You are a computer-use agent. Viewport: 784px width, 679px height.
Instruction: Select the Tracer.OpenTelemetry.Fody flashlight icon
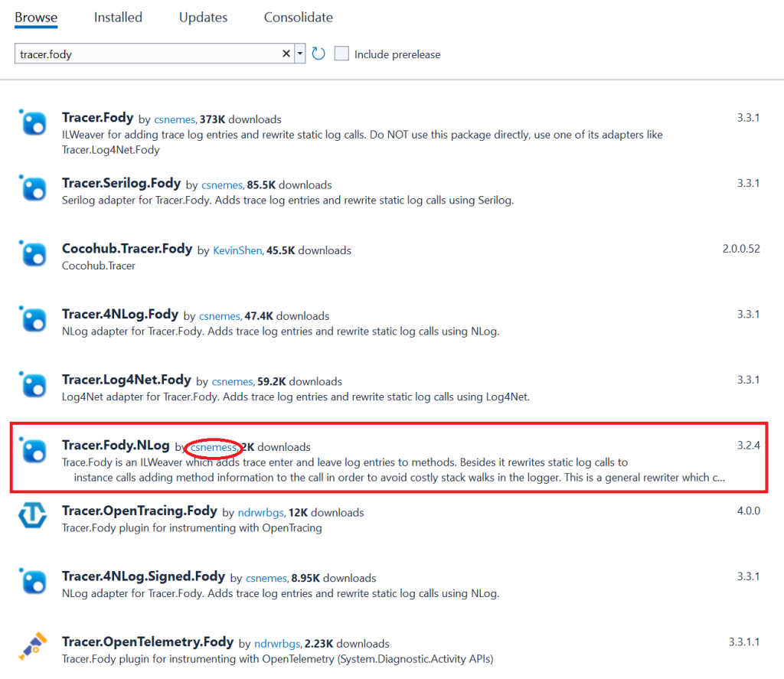pos(31,647)
